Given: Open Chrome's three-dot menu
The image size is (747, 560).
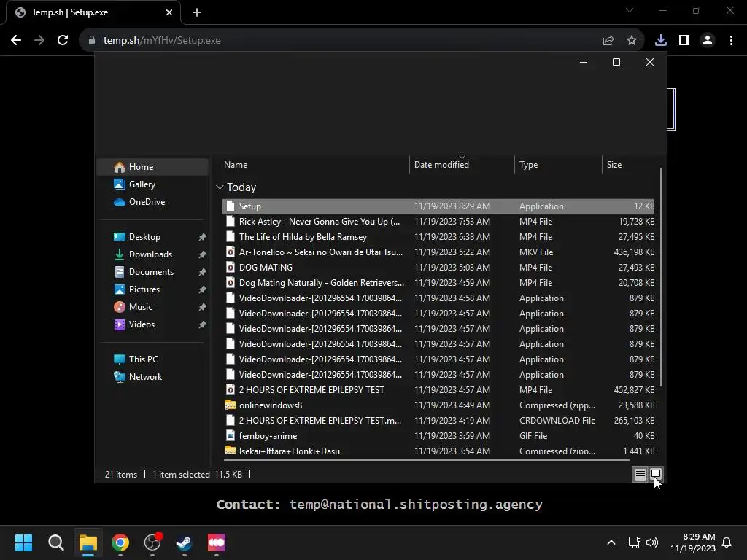Looking at the screenshot, I should click(731, 41).
